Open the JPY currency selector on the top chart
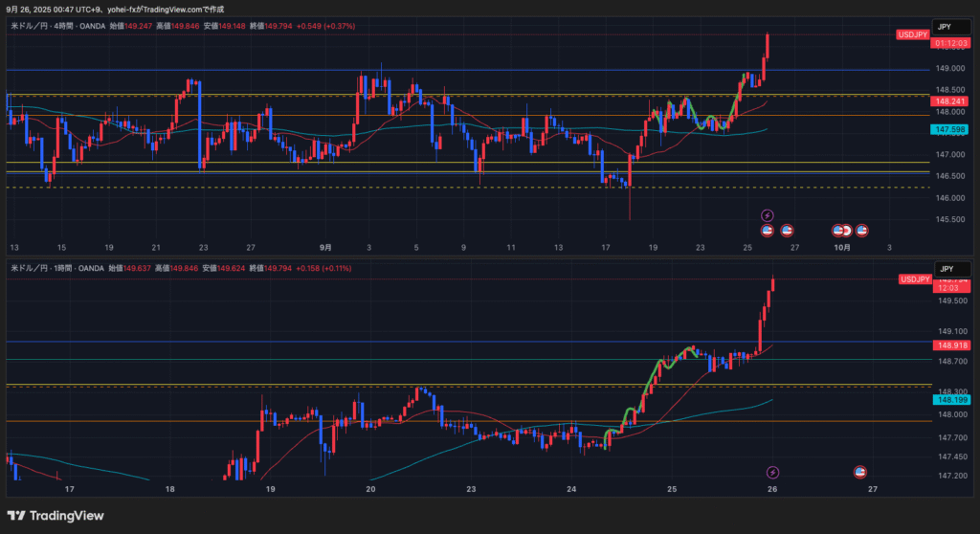This screenshot has width=980, height=534. (x=944, y=27)
